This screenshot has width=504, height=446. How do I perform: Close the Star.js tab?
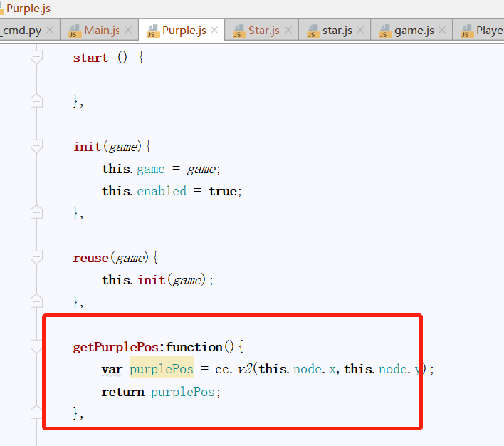(288, 30)
